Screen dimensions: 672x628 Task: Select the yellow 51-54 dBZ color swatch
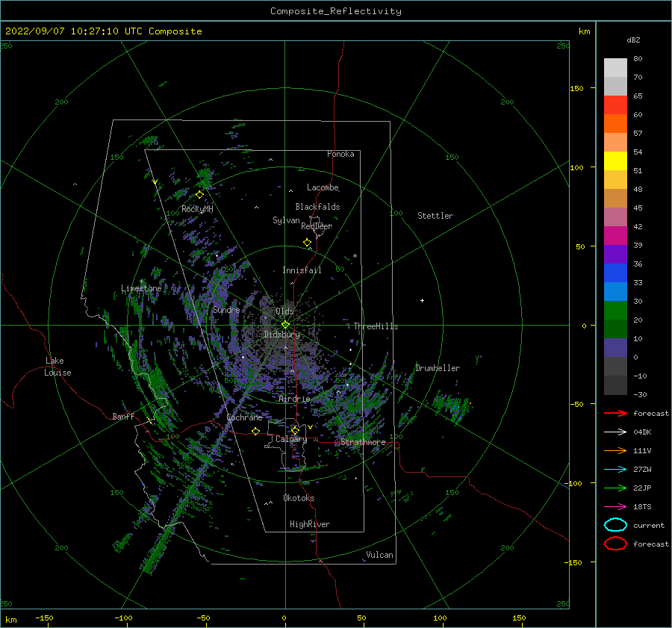(x=615, y=161)
